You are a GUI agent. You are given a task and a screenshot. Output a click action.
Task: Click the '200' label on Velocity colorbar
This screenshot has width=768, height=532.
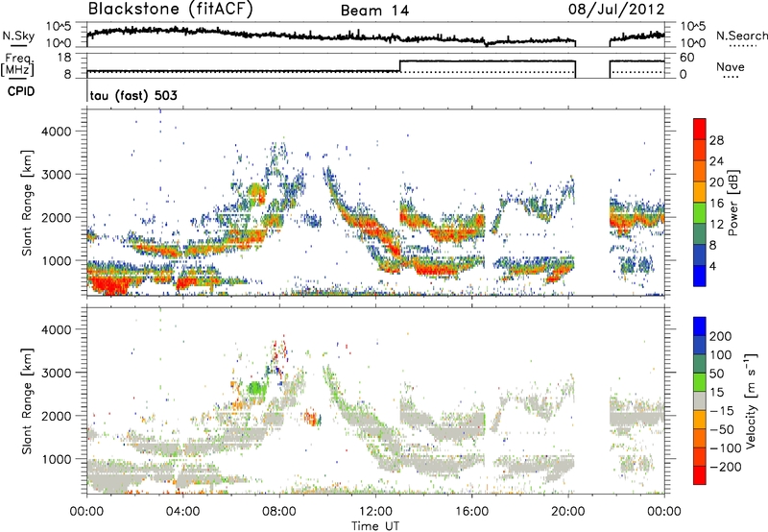[x=721, y=336]
